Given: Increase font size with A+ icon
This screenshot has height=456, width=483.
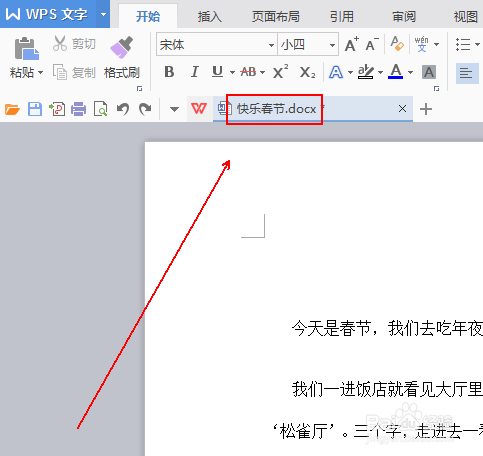Looking at the screenshot, I should click(351, 44).
